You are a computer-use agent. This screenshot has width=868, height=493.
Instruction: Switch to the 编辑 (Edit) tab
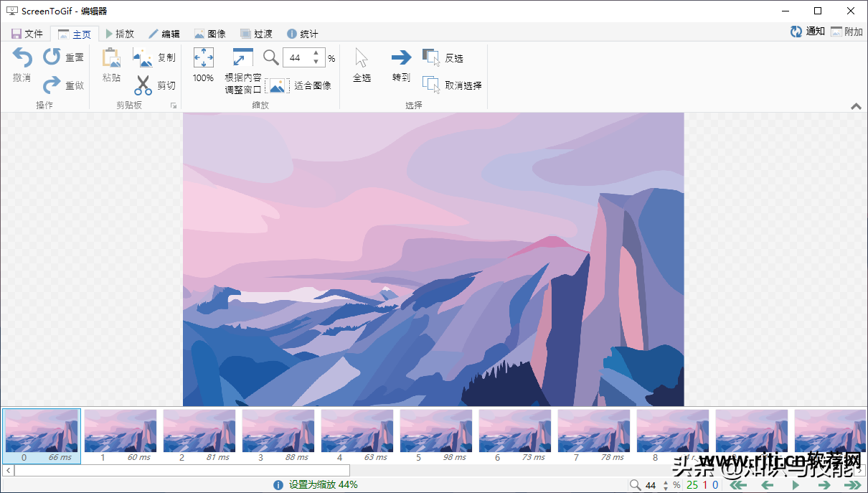click(x=164, y=34)
